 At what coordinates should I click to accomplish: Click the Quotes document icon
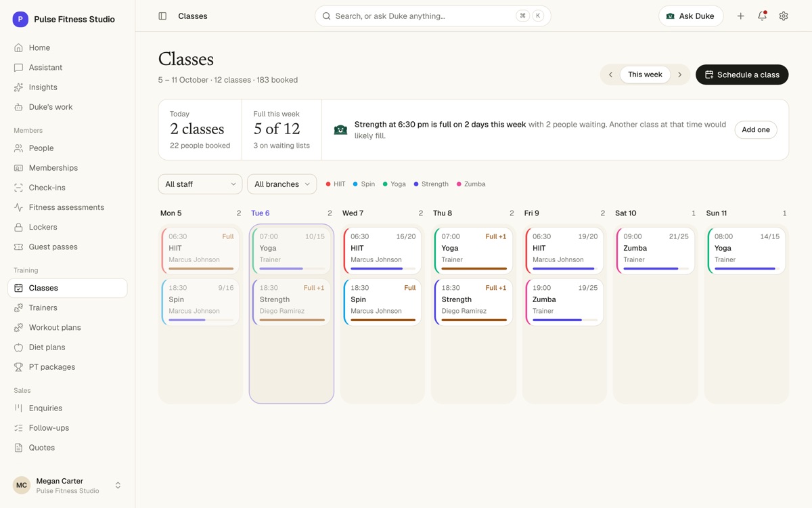[18, 447]
